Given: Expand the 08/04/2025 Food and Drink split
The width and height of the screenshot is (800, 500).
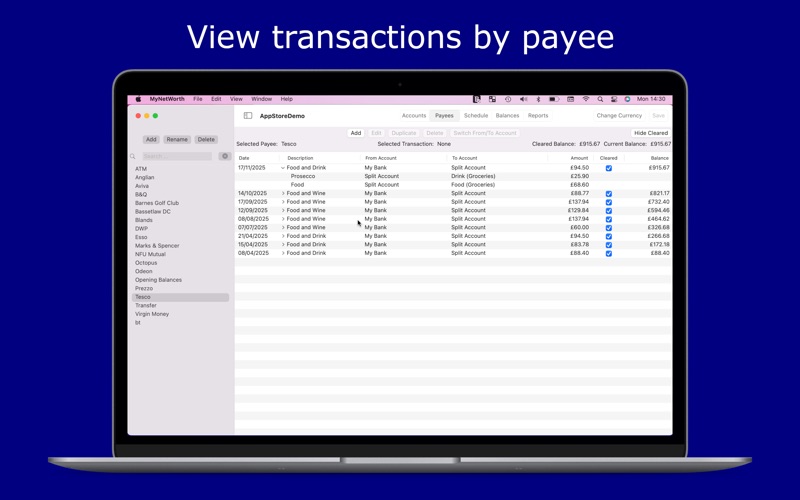Looking at the screenshot, I should coord(283,253).
